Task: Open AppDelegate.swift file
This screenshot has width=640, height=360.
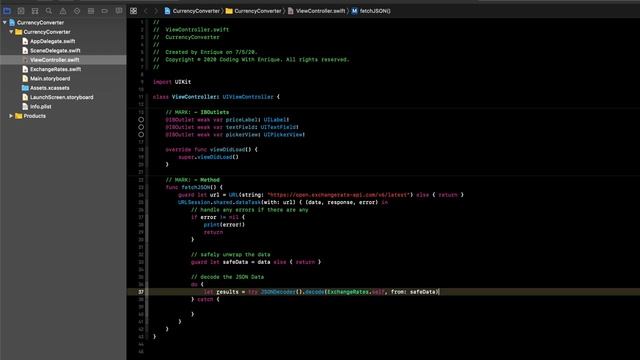Action: [x=53, y=41]
